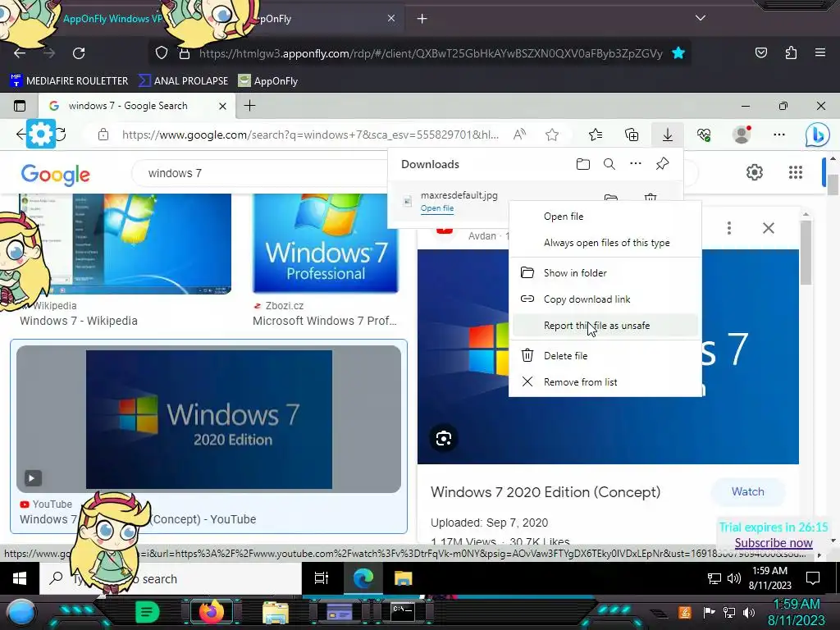Open Edge Settings and more ellipsis
The height and width of the screenshot is (630, 840).
[x=779, y=135]
